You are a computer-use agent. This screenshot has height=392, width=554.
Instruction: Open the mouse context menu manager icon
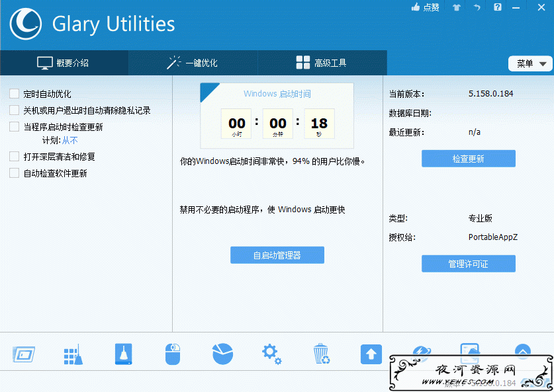tap(173, 354)
